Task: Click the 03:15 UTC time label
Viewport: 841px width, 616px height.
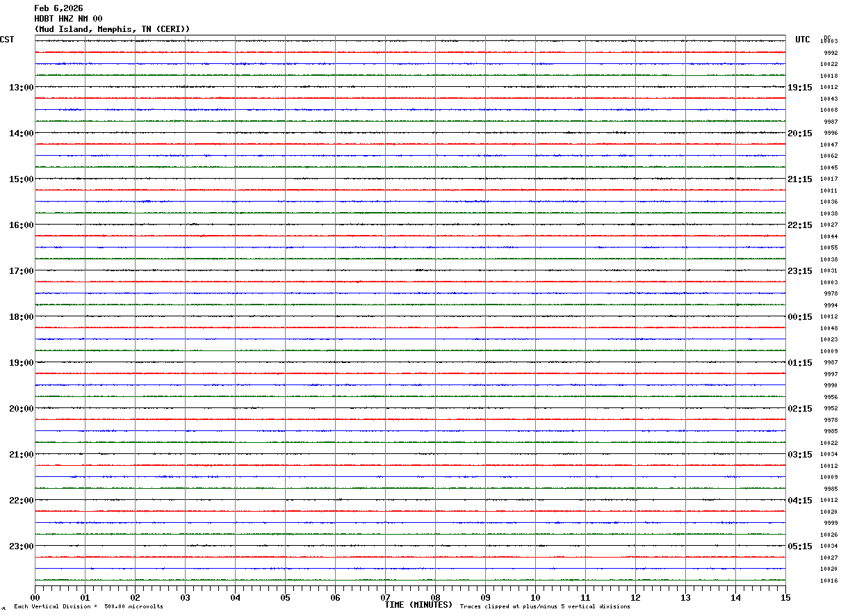Action: [x=800, y=455]
